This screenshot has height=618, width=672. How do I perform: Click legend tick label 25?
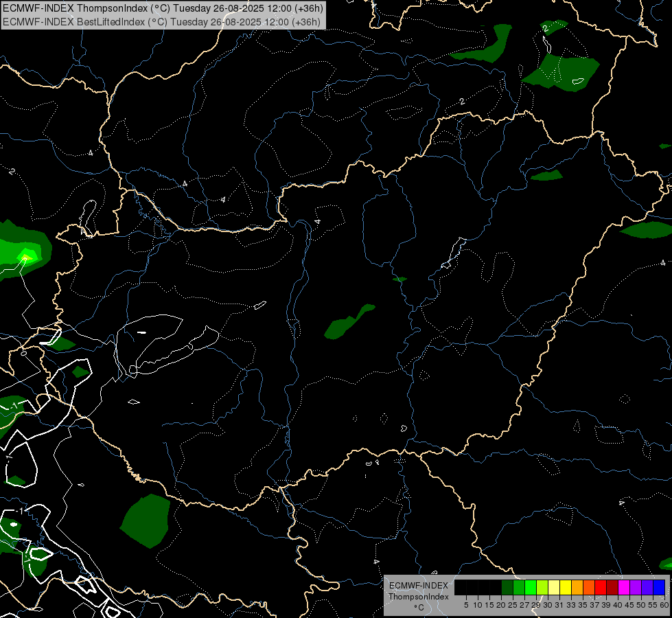coord(513,605)
